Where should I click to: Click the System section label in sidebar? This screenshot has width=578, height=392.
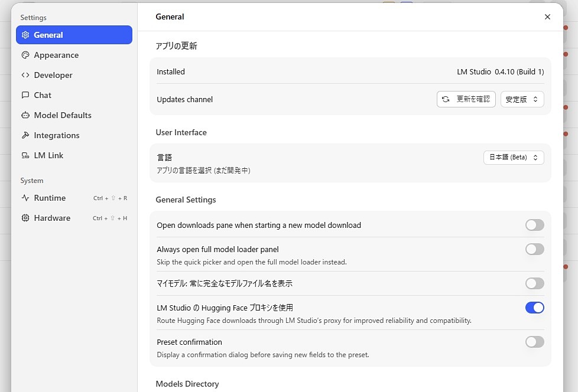(32, 181)
